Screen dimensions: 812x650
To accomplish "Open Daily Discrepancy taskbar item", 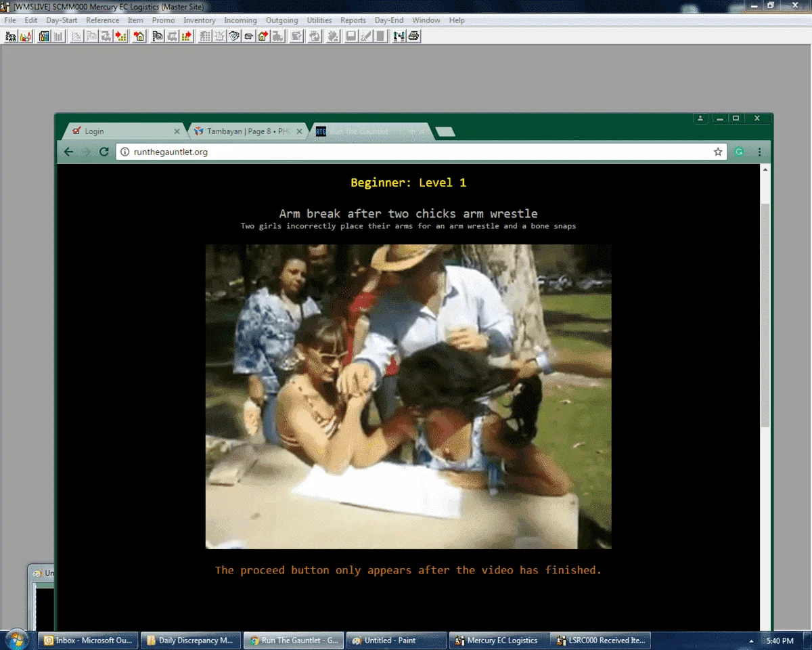I will [x=191, y=640].
